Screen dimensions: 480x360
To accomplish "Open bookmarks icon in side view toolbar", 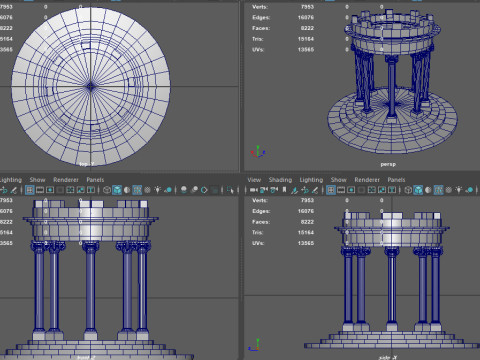I will click(284, 190).
